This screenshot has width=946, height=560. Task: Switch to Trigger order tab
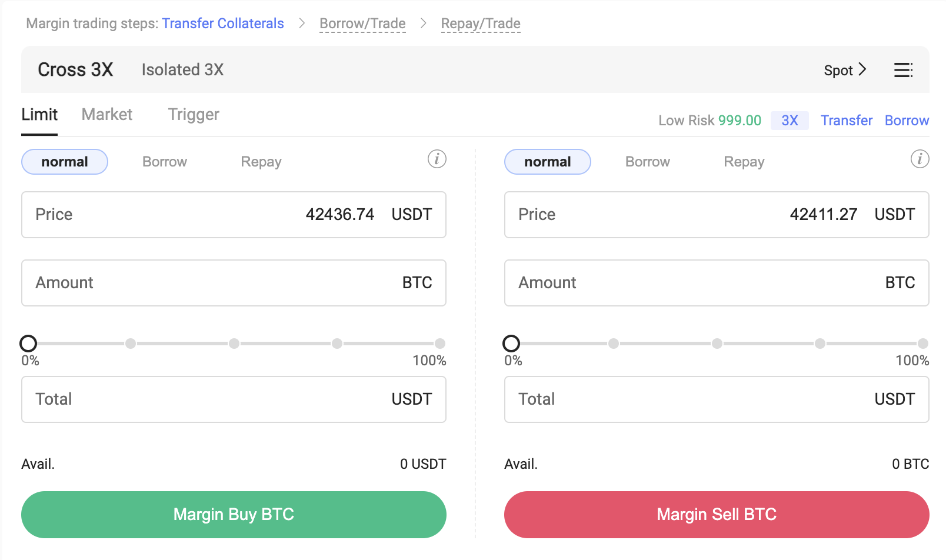point(194,114)
